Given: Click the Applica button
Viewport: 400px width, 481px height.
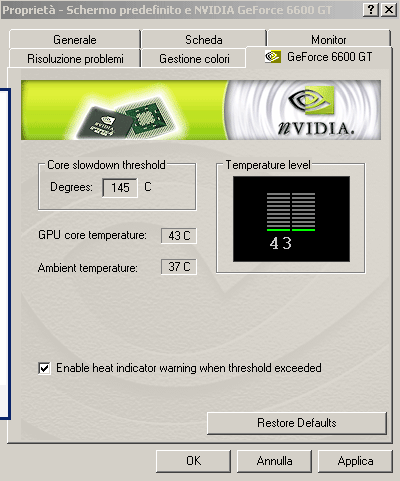Looking at the screenshot, I should click(x=355, y=461).
